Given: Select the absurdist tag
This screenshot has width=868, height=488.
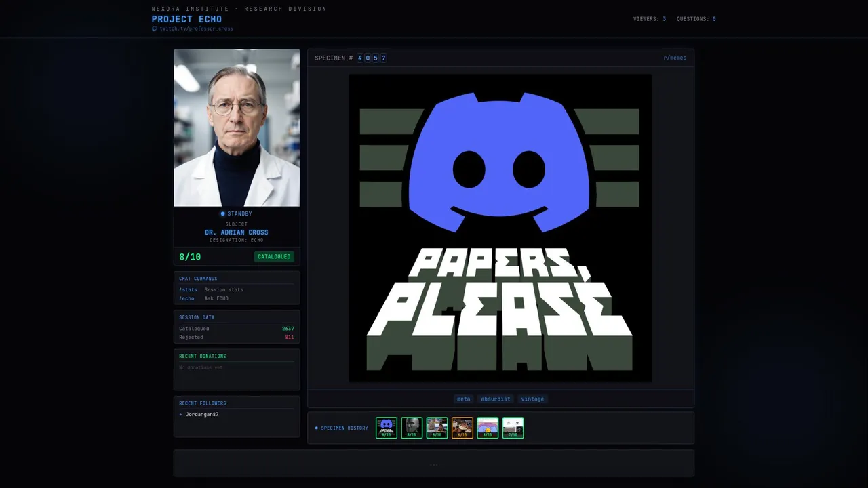Looking at the screenshot, I should click(x=496, y=399).
